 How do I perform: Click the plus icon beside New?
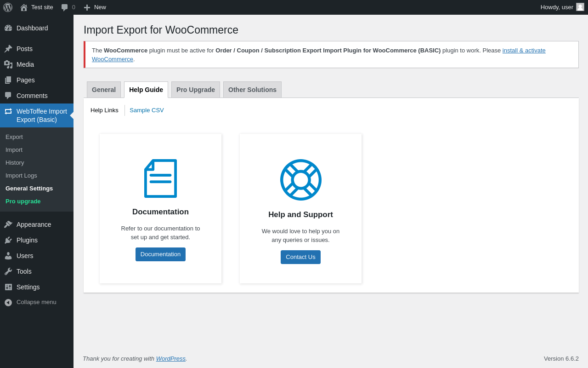(87, 7)
